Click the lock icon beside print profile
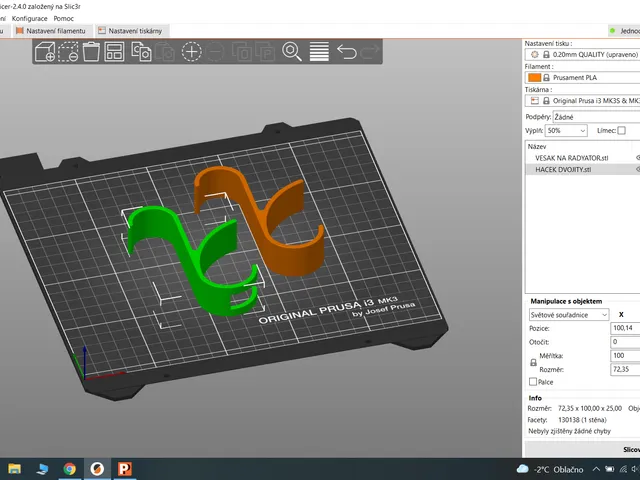 pyautogui.click(x=546, y=54)
